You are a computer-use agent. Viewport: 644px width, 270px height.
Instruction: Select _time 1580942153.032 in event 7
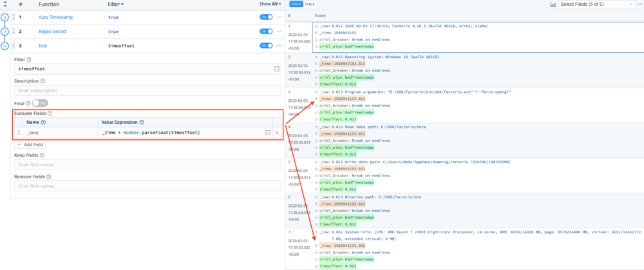pos(342,246)
